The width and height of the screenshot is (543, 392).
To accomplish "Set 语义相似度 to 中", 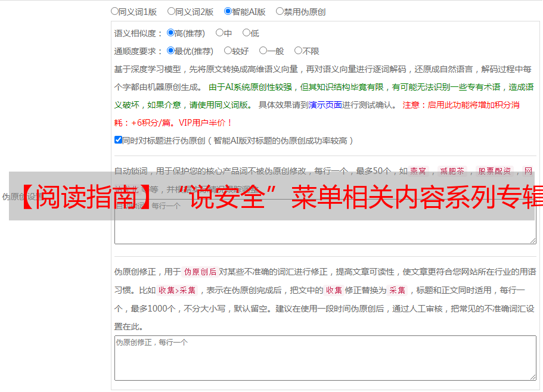I will [x=219, y=33].
